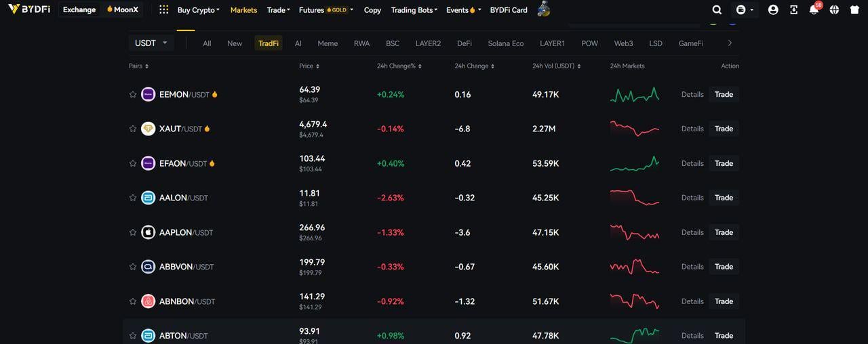Expand the Buy Crypto menu
The width and height of the screenshot is (868, 344).
(198, 10)
